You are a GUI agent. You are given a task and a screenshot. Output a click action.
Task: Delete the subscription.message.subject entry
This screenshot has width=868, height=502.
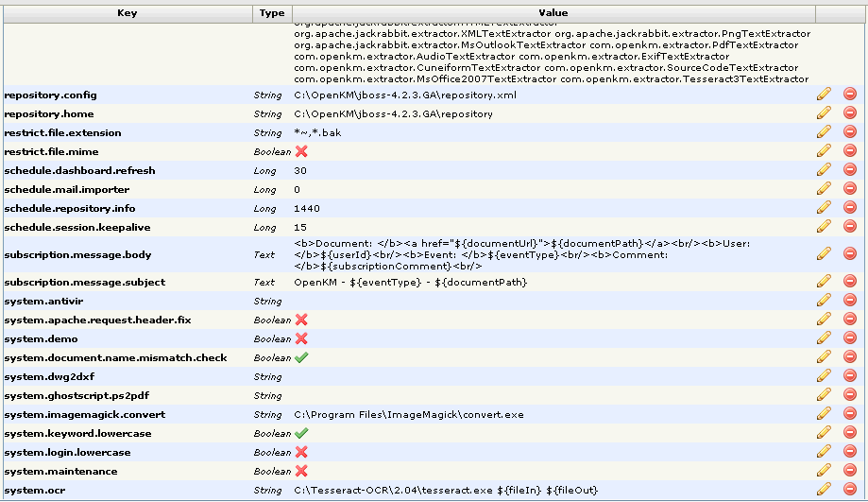point(850,282)
